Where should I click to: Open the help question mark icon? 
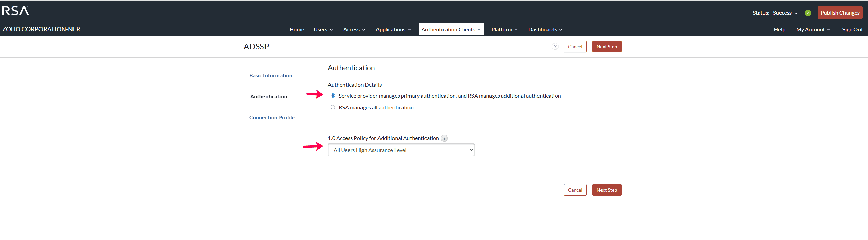click(x=555, y=47)
